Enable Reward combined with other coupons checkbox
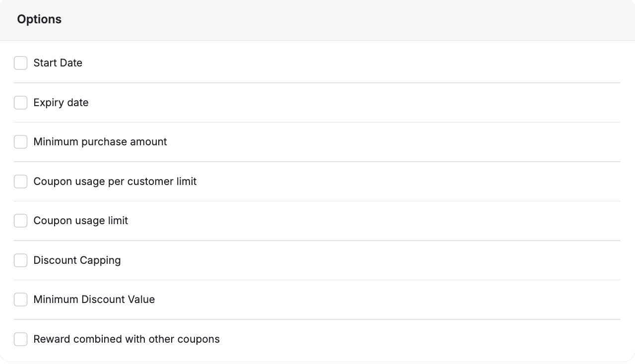Viewport: 635px width, 364px height. pyautogui.click(x=20, y=339)
